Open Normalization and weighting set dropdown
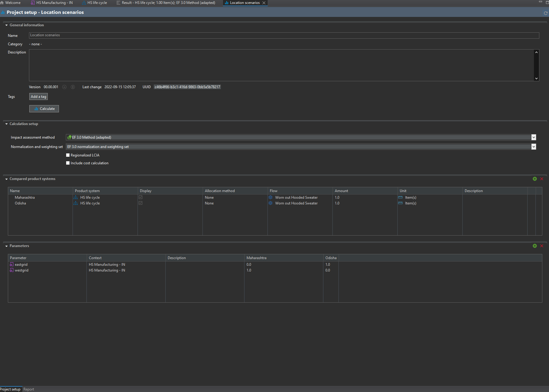Viewport: 549px width, 392px height. [x=534, y=147]
